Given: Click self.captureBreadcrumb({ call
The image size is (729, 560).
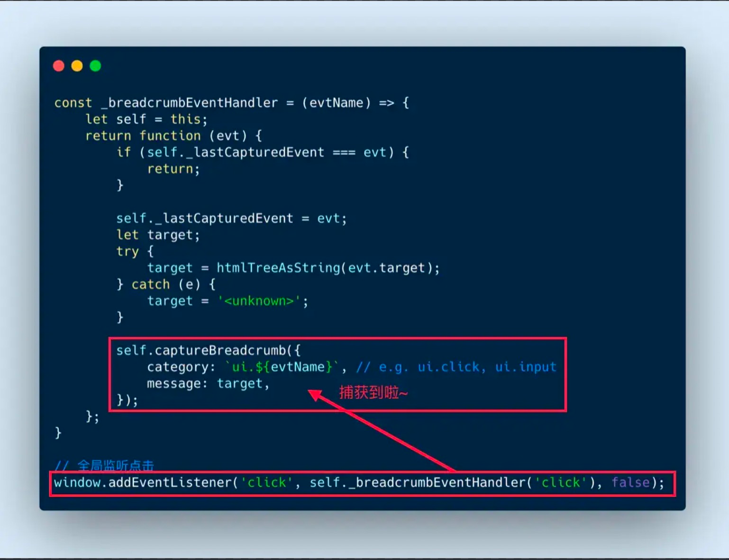Looking at the screenshot, I should [208, 351].
